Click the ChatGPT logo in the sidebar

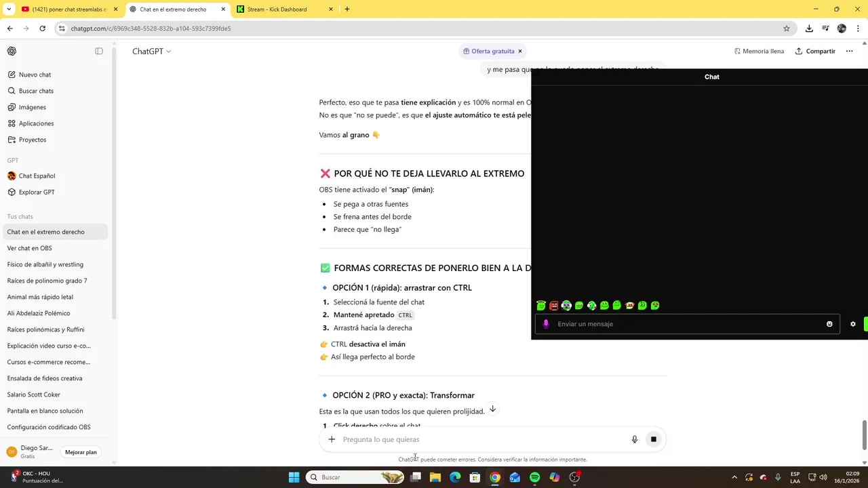pos(12,52)
